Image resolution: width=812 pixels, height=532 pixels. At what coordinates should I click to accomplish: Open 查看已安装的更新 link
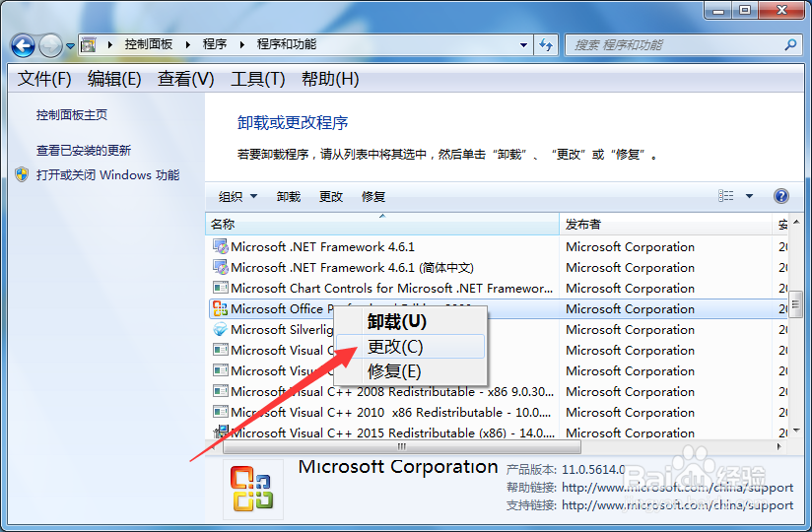tap(84, 150)
